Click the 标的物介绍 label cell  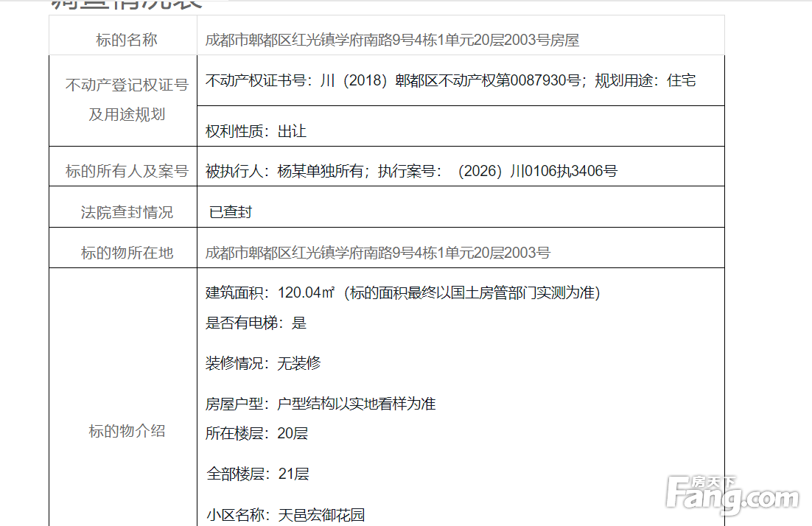click(127, 432)
